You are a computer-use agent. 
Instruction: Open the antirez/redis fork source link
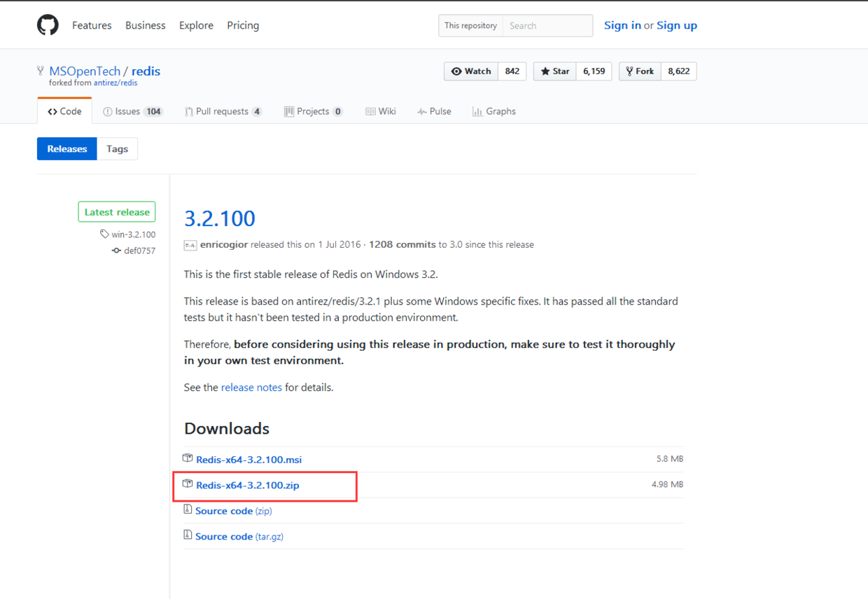[x=115, y=83]
